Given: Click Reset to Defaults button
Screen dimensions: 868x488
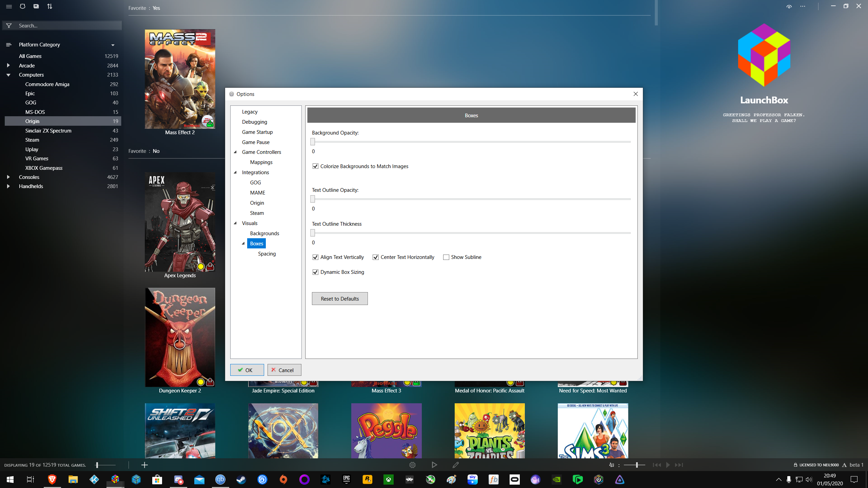Looking at the screenshot, I should (340, 299).
